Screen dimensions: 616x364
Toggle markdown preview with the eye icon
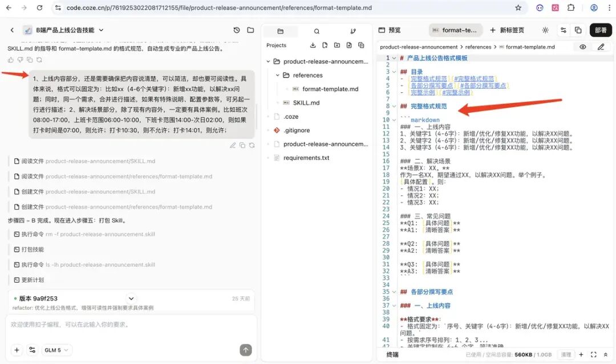coord(582,47)
